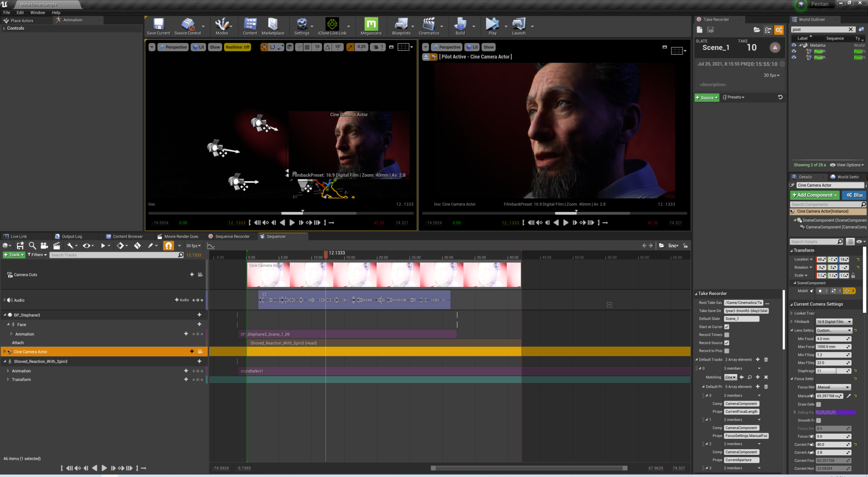Save the sequence with the Sequencer save icon
The height and width of the screenshot is (477, 868).
point(20,246)
